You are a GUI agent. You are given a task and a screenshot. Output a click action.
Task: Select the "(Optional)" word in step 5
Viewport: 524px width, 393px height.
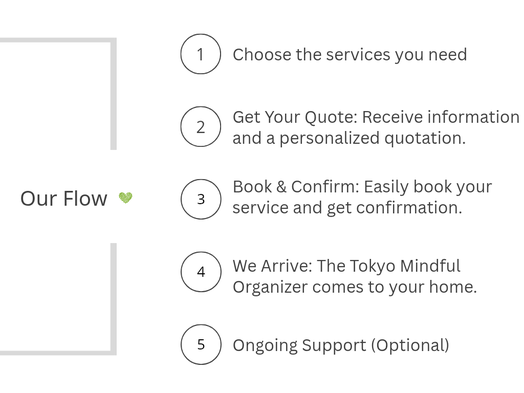click(410, 345)
